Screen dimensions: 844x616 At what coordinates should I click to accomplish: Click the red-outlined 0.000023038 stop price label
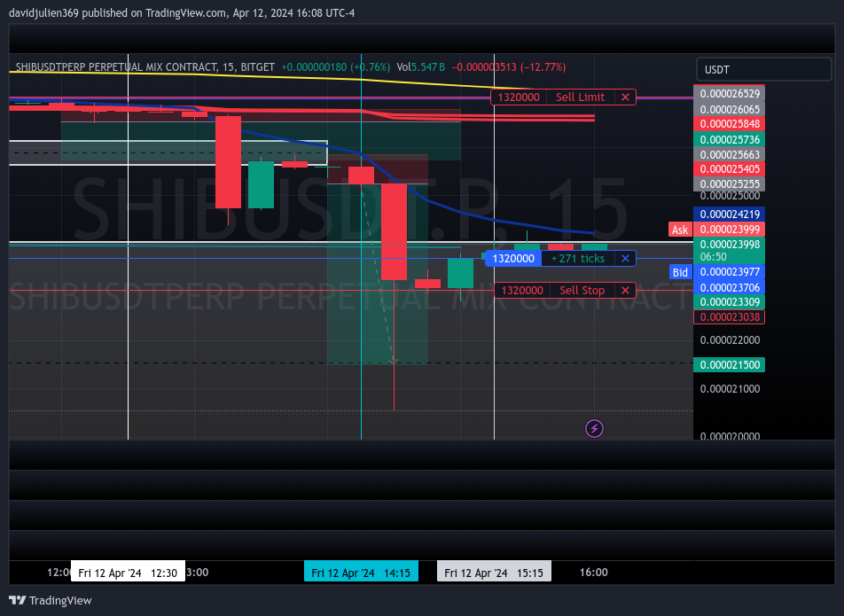(730, 317)
